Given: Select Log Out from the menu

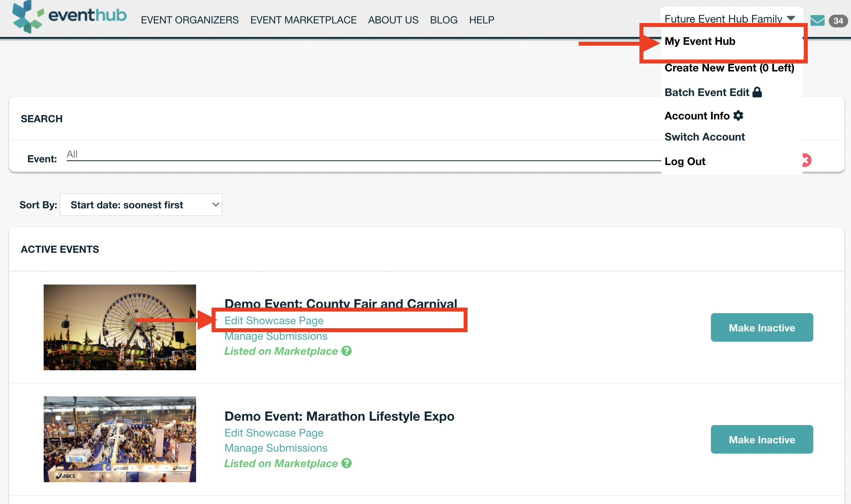Looking at the screenshot, I should pos(685,162).
